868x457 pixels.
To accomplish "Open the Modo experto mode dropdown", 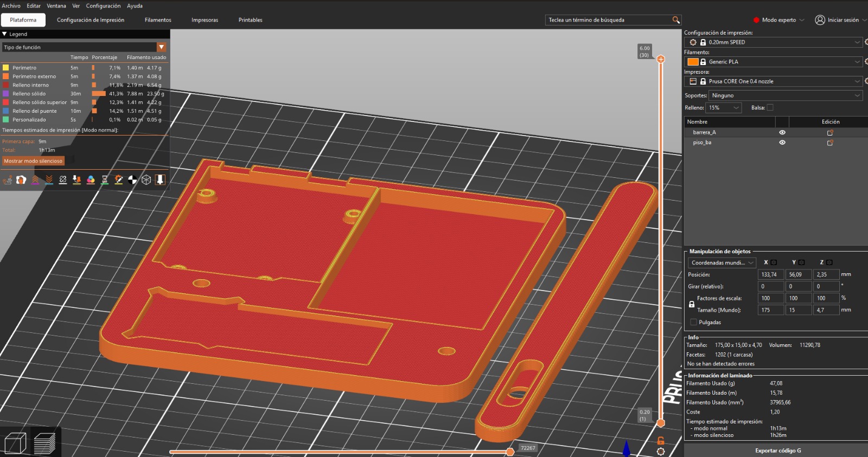I will [779, 20].
